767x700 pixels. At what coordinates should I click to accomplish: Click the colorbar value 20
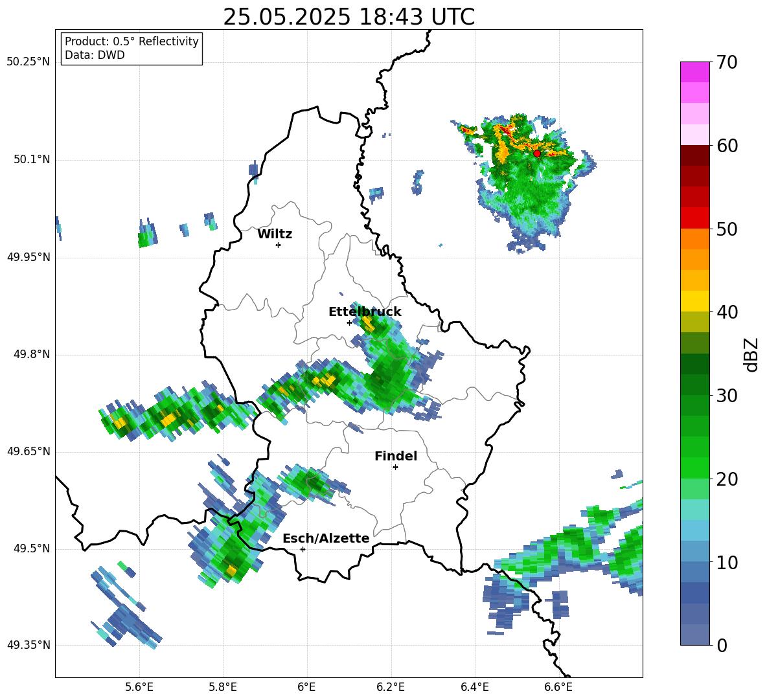pos(727,479)
